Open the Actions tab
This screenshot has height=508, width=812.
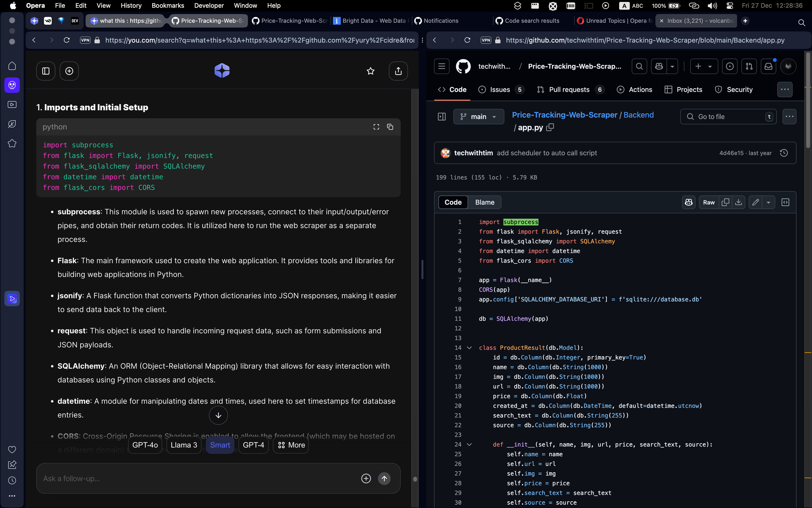click(x=635, y=90)
